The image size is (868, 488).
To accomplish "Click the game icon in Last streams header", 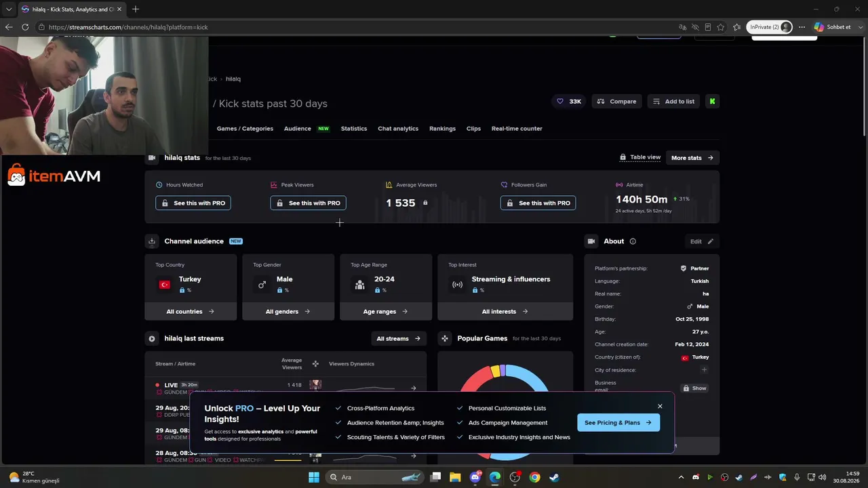I will pyautogui.click(x=315, y=364).
